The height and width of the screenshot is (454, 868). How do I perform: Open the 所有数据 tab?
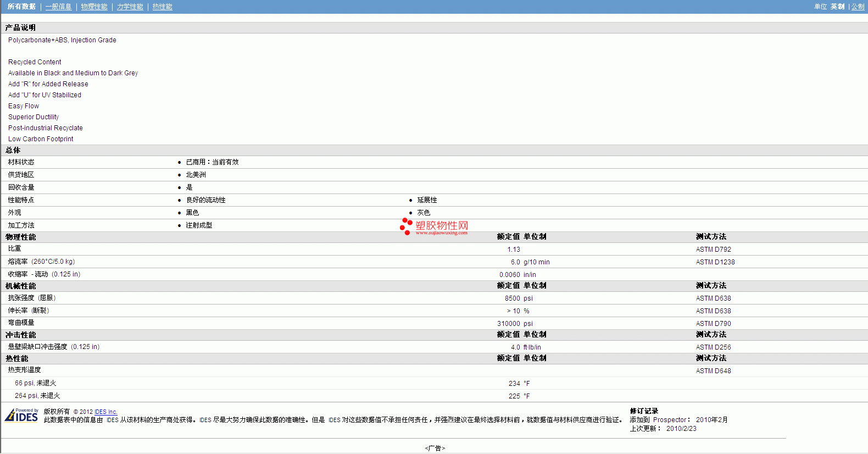(21, 7)
